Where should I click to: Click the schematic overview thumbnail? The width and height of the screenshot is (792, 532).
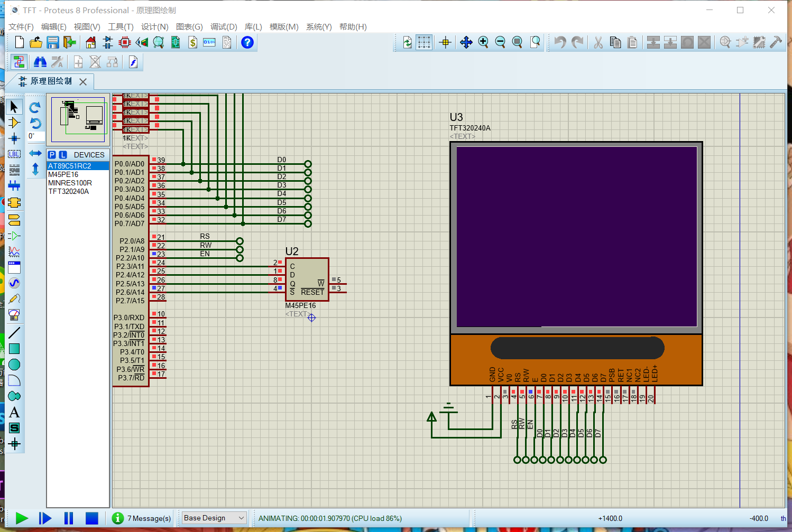(78, 119)
